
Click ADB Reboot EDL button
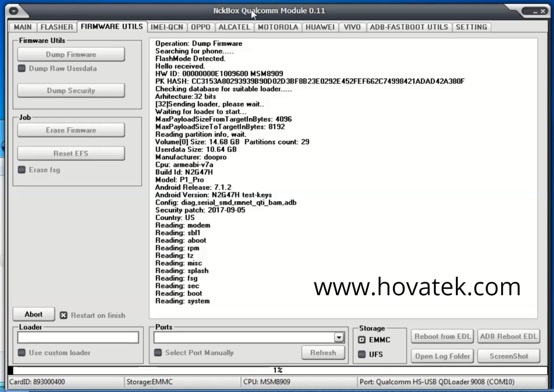509,336
